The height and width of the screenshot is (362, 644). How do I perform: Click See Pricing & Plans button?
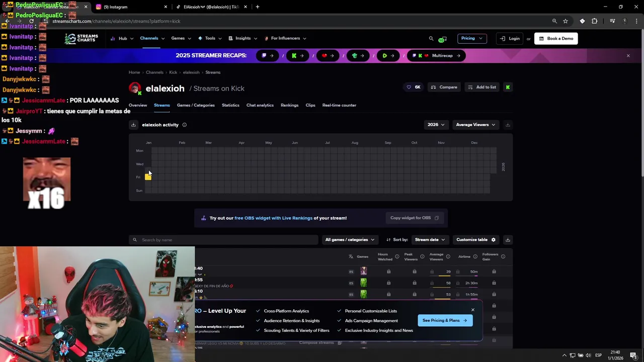[445, 320]
